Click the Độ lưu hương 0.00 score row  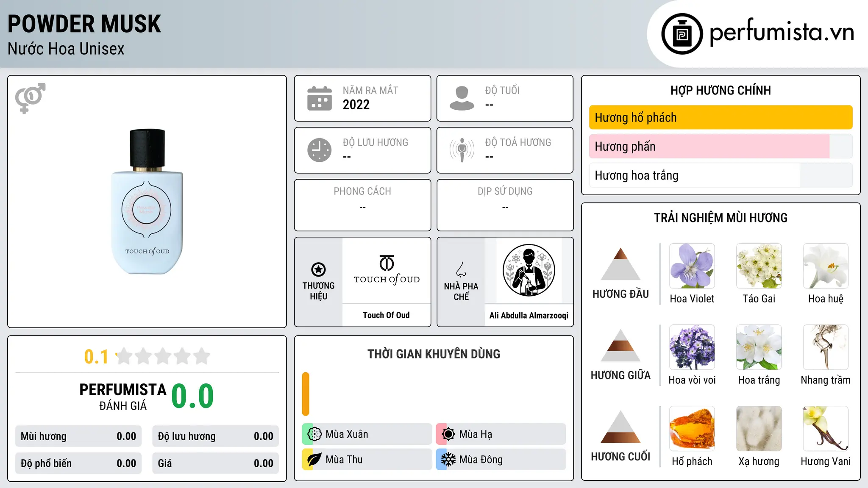tap(215, 436)
